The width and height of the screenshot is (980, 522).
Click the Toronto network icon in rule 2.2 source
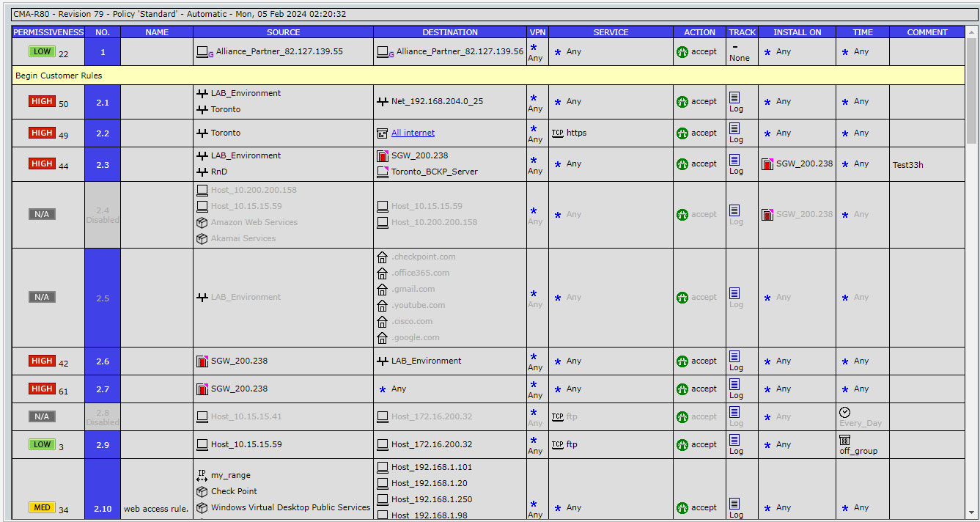pyautogui.click(x=203, y=133)
